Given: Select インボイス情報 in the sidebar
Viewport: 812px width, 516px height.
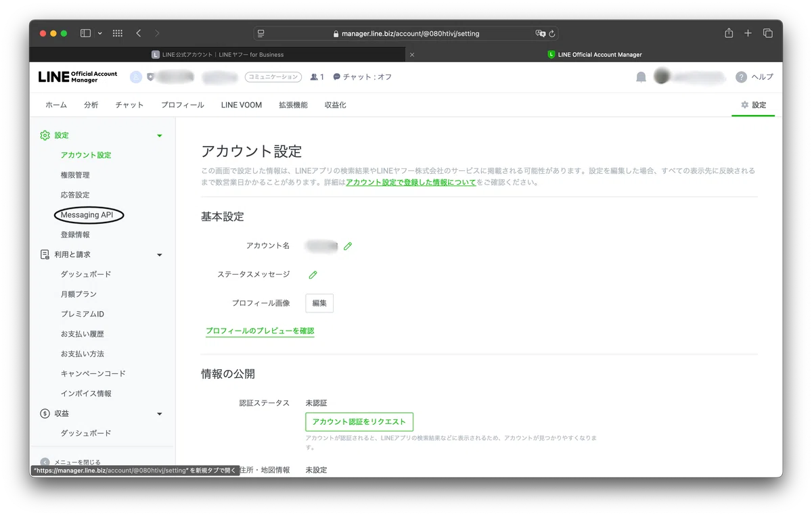Looking at the screenshot, I should (x=86, y=394).
